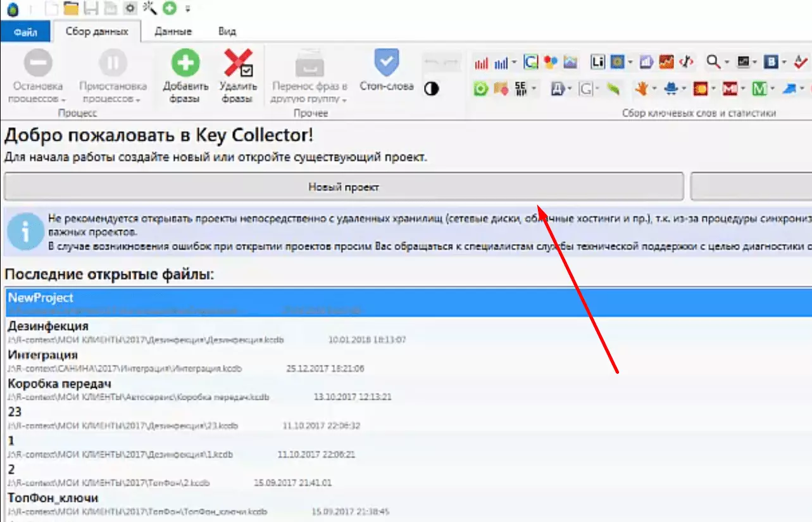Screen dimensions: 812x522
Task: Expand the dropdown next to the red M icon
Action: coord(743,89)
